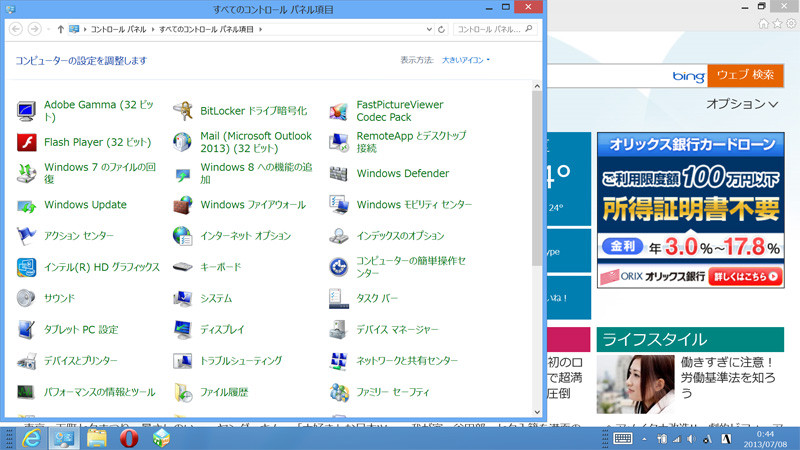Click the up one level arrow
The image size is (800, 450).
click(x=60, y=30)
